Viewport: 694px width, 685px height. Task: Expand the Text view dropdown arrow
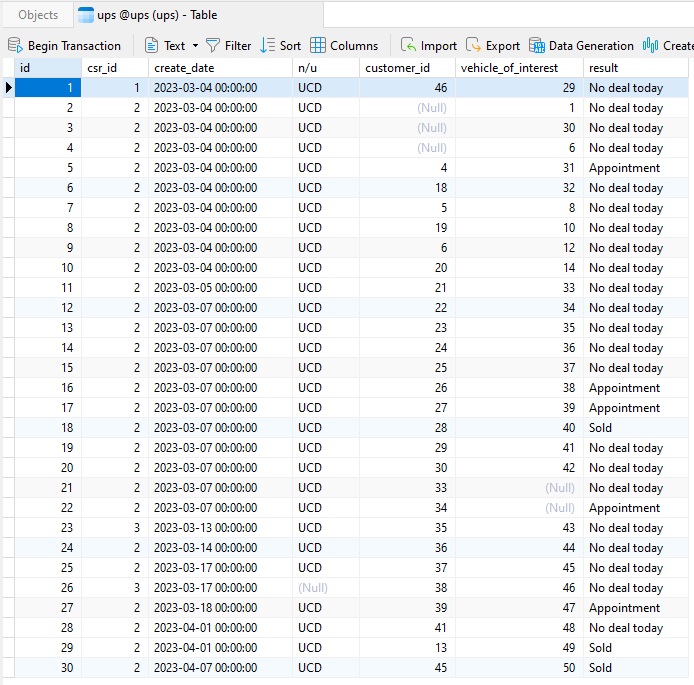click(x=195, y=45)
